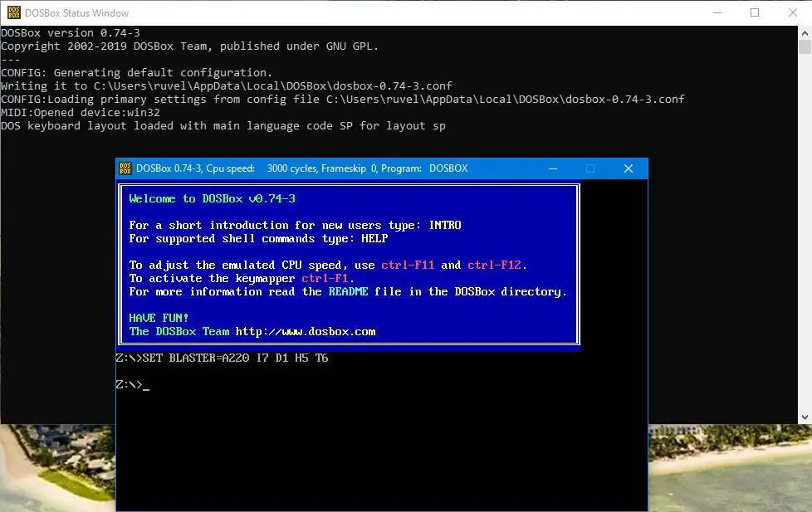The width and height of the screenshot is (812, 512).
Task: Close the DOSBox Status Window
Action: click(x=793, y=12)
